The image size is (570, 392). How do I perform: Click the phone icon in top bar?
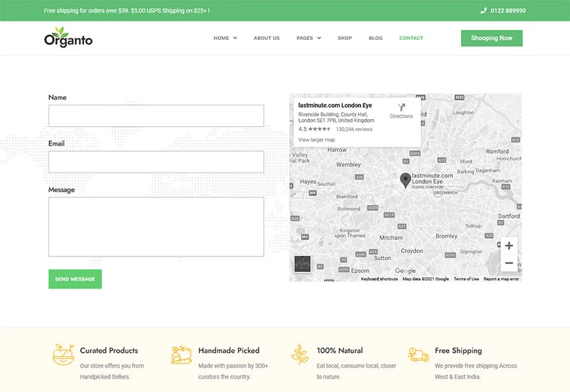click(483, 11)
